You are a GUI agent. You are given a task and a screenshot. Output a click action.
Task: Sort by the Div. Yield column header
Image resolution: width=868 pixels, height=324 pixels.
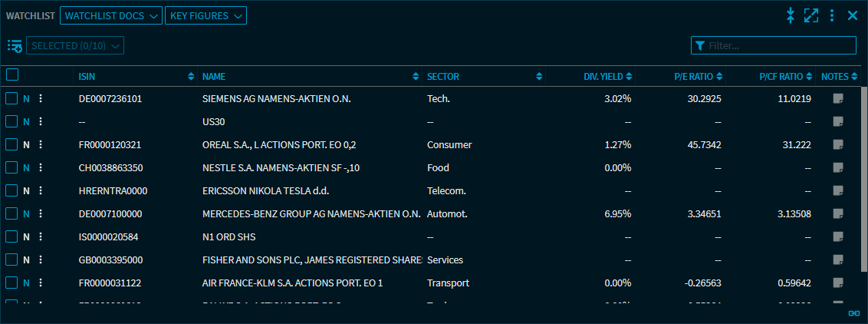(602, 77)
